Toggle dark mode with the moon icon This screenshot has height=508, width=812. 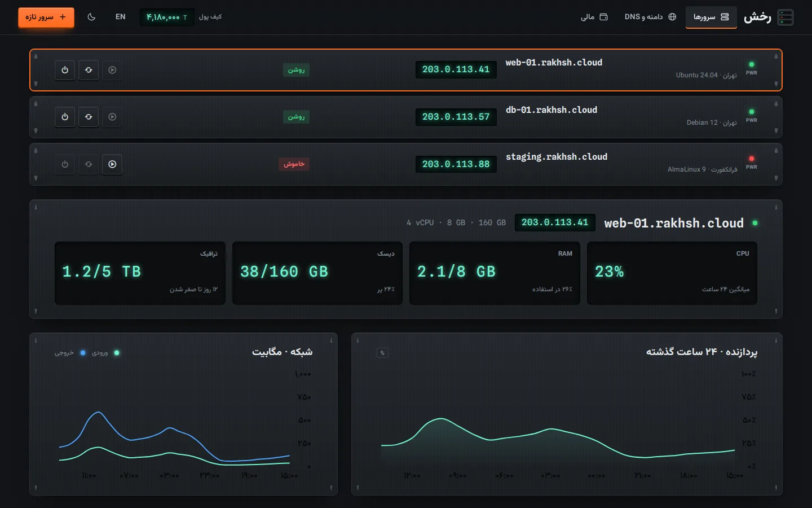(91, 17)
